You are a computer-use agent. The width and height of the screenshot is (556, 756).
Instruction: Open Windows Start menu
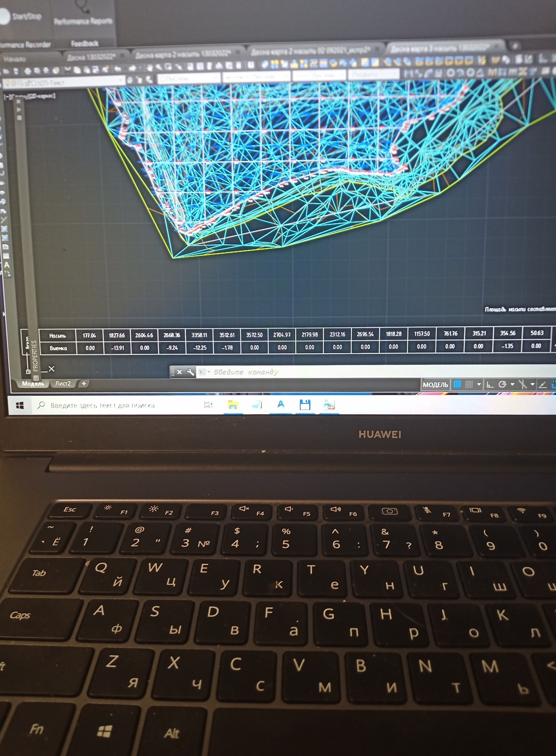tap(20, 405)
